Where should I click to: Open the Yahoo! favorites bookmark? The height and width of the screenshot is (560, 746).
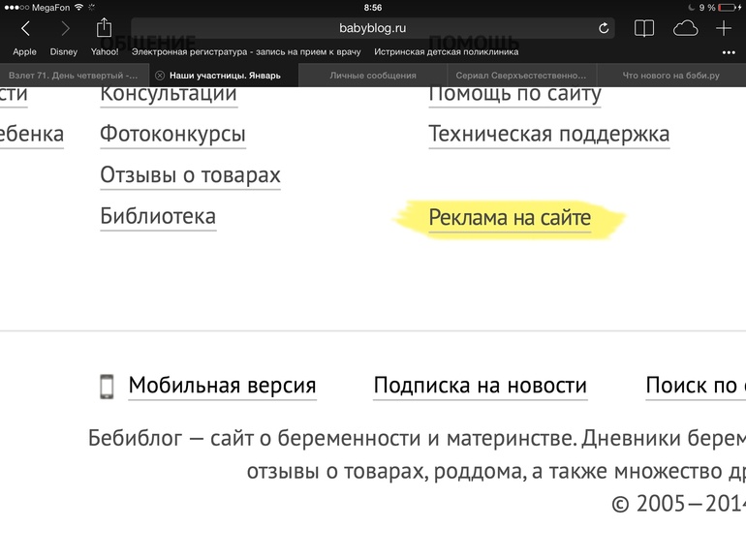(105, 52)
